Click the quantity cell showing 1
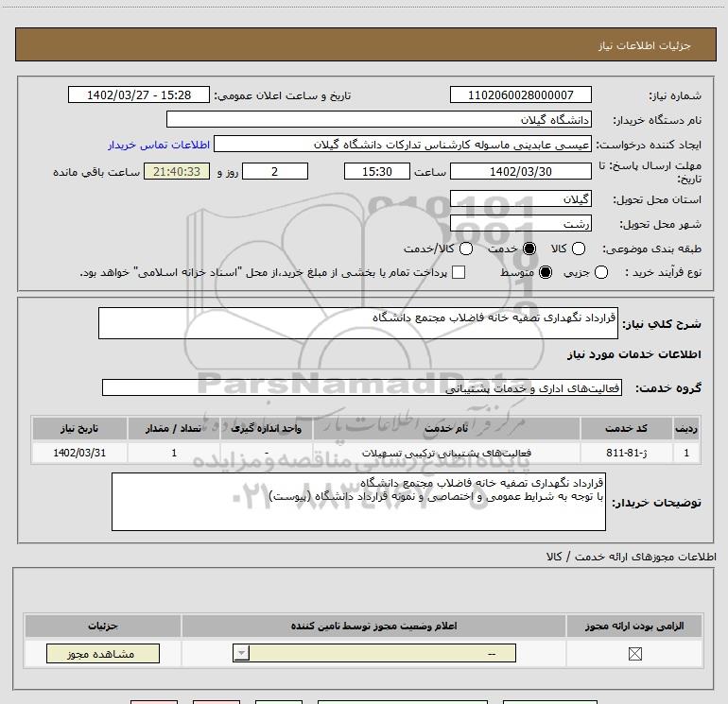 174,453
